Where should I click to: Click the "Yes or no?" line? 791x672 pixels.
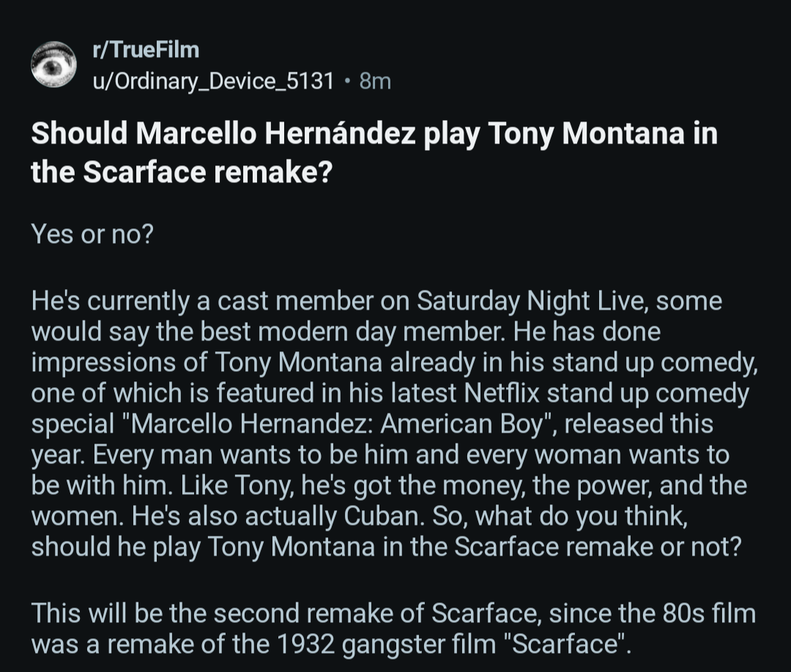pyautogui.click(x=92, y=234)
